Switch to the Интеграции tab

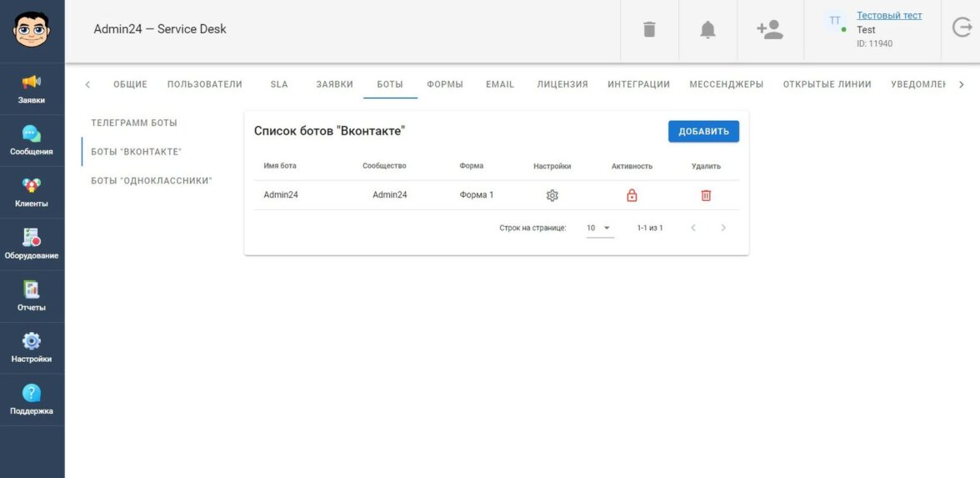(638, 84)
